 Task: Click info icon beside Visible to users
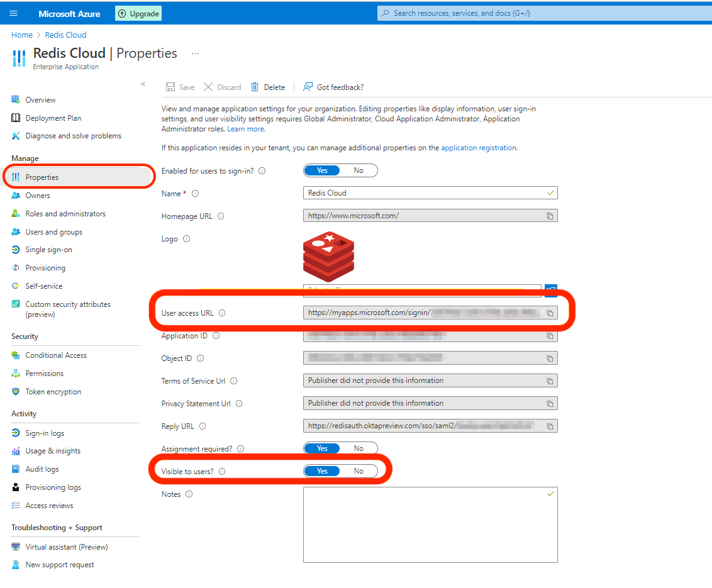pyautogui.click(x=222, y=472)
